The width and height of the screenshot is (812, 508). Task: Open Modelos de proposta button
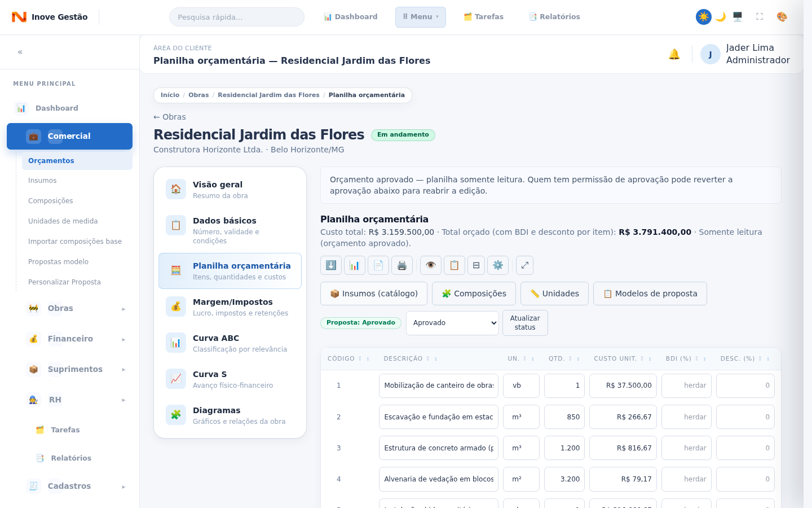650,294
